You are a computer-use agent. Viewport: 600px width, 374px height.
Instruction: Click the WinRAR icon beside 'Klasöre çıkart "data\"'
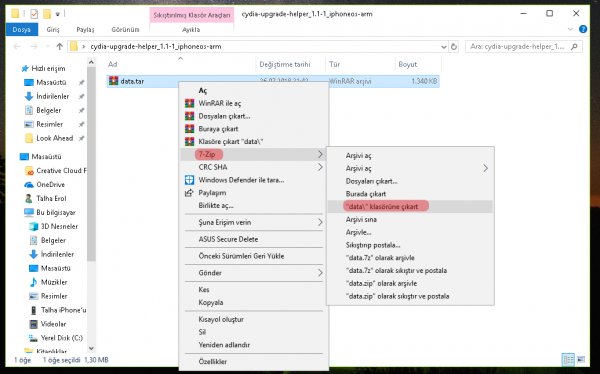coord(189,142)
